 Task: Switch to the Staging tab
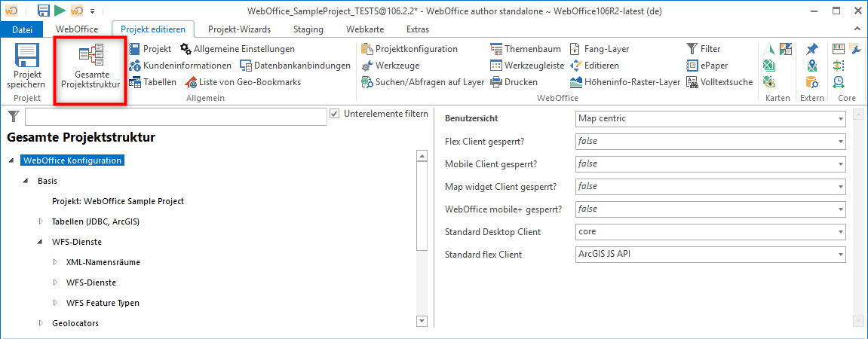click(309, 30)
